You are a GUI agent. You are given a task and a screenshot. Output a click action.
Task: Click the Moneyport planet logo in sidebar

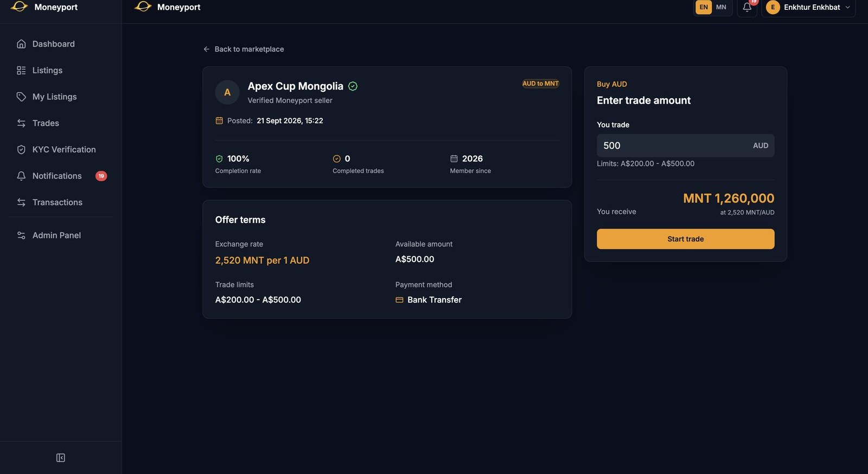(x=19, y=7)
